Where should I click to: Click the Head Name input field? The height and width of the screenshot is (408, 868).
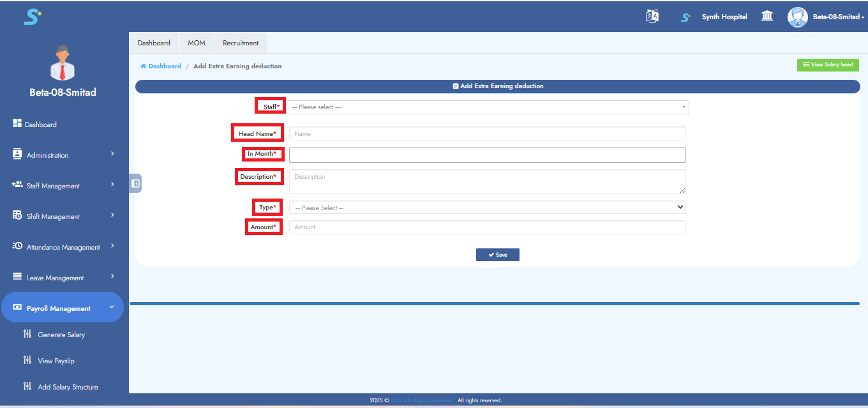pos(487,133)
